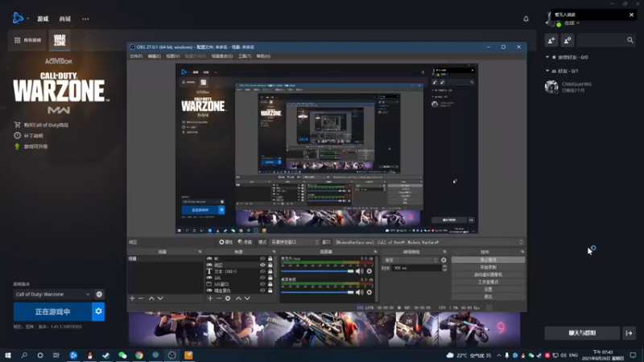Increase transition duration with the stepper

[444, 266]
